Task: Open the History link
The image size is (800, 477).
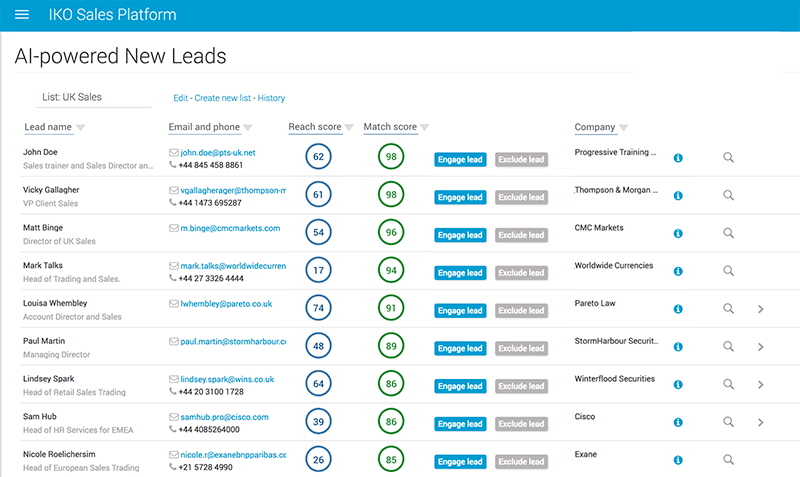Action: coord(271,98)
